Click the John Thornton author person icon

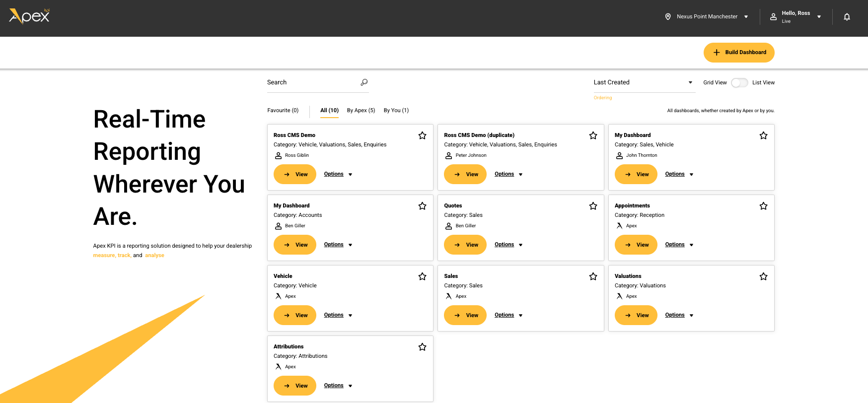pos(620,155)
